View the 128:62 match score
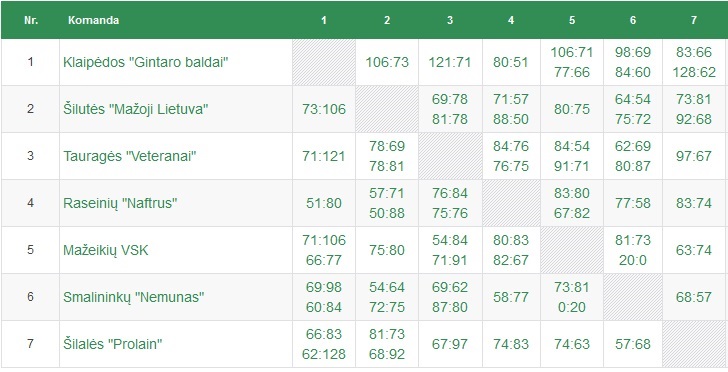728x372 pixels. (x=694, y=72)
